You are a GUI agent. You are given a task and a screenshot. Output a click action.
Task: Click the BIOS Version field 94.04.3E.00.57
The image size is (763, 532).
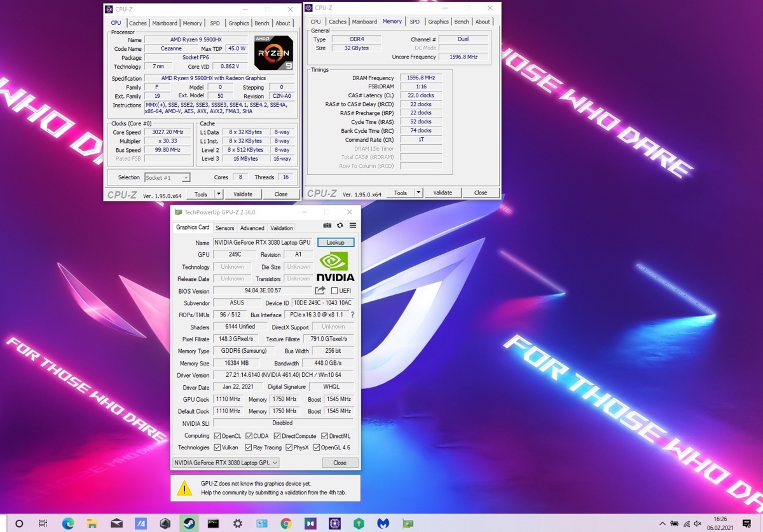pyautogui.click(x=263, y=290)
